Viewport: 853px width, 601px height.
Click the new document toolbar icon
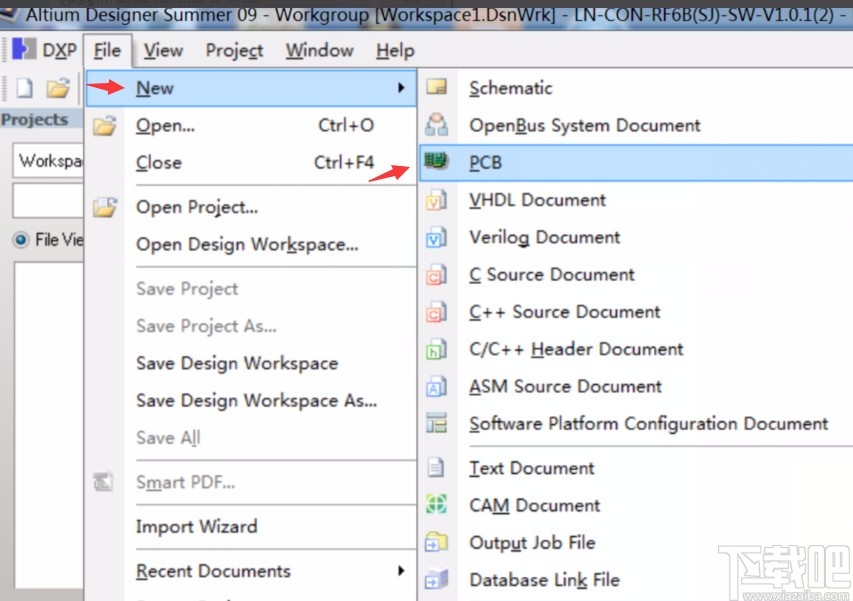tap(24, 88)
